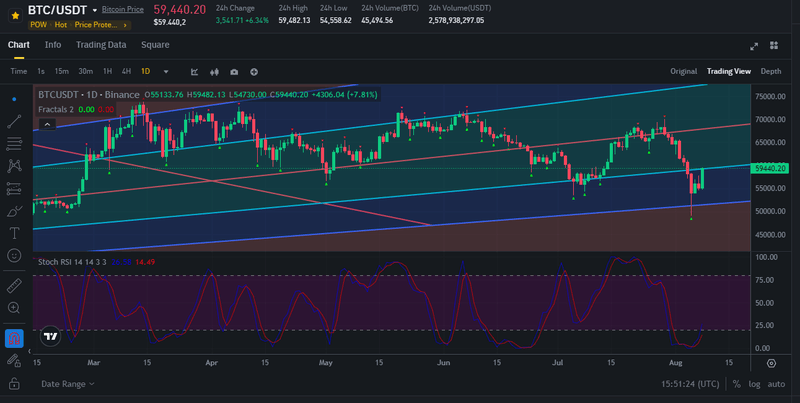Viewport: 800px width, 403px height.
Task: Toggle percent scale mode
Action: (x=736, y=384)
